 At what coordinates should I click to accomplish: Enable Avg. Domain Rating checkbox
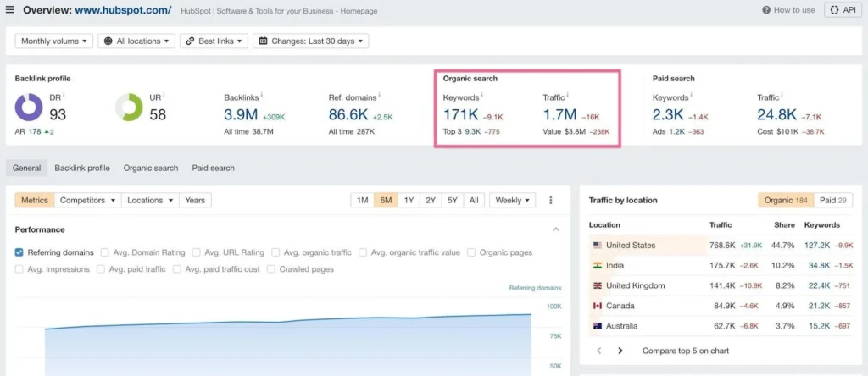(x=104, y=252)
